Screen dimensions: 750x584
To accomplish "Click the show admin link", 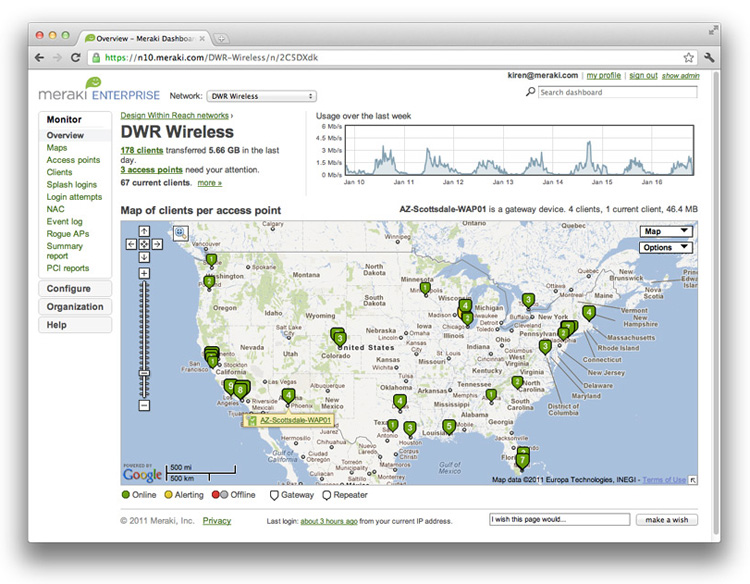I will pos(681,76).
